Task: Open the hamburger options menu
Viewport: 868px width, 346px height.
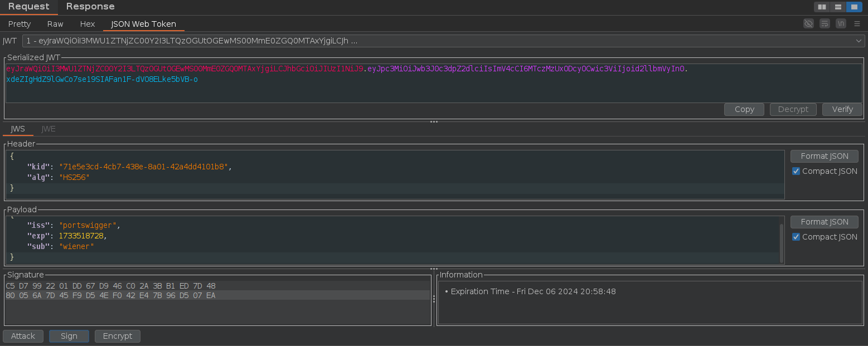Action: point(857,23)
